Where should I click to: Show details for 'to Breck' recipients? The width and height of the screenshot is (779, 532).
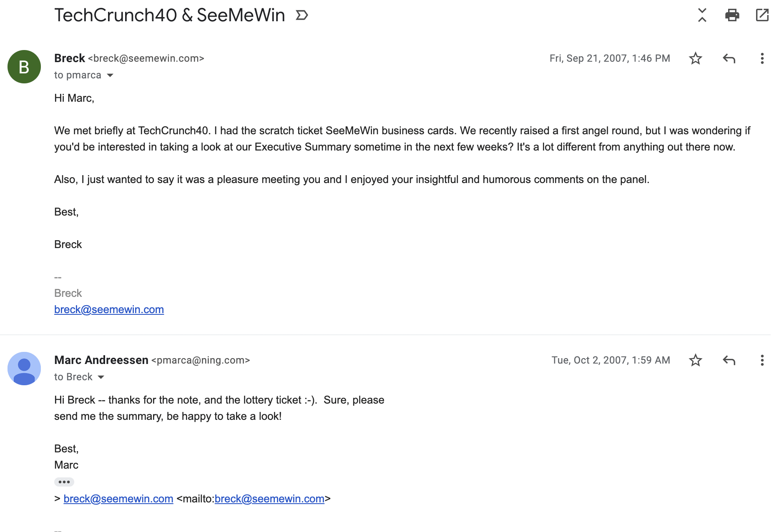pos(101,377)
